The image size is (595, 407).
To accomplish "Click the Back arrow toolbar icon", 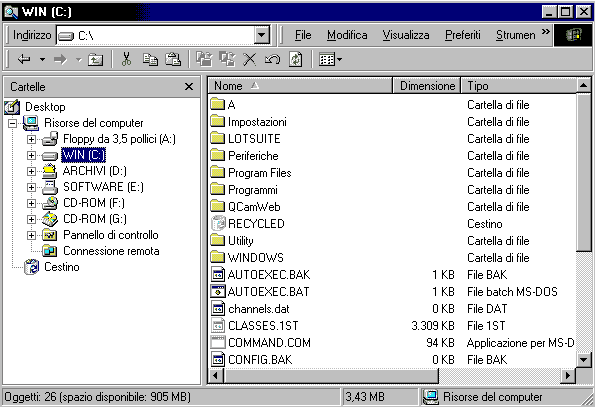I will [25, 59].
